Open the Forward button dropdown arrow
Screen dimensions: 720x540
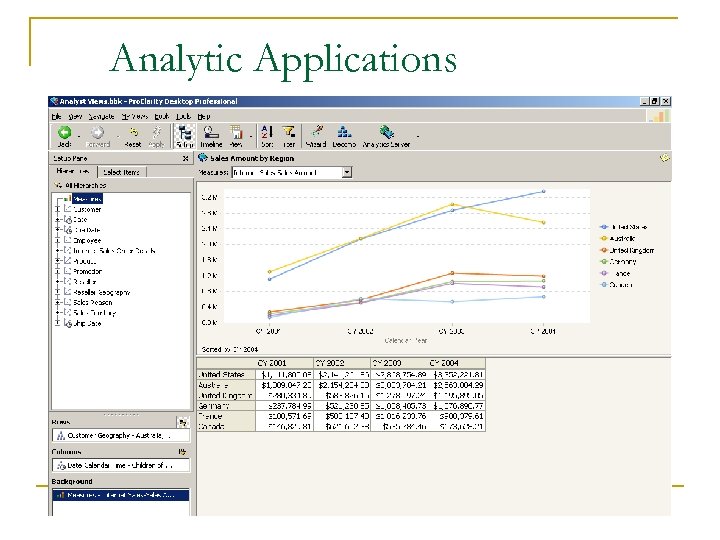pos(118,136)
